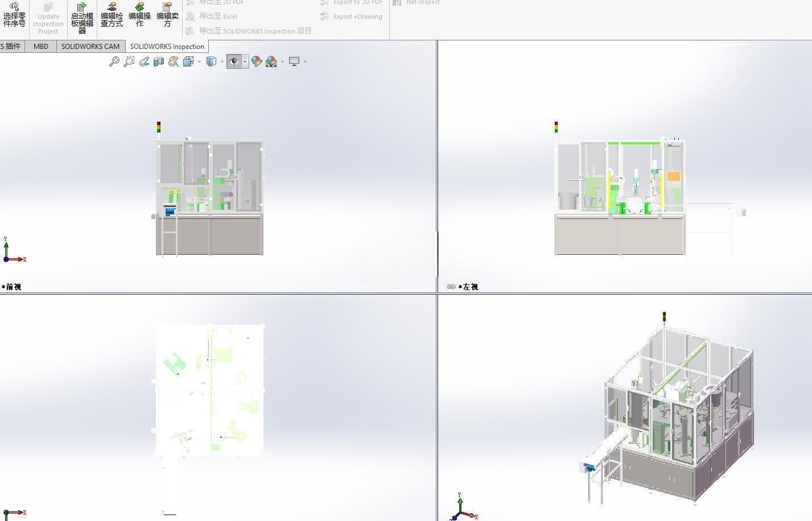Viewport: 812px width, 521px height.
Task: Click the 编辑检查方式 button
Action: point(112,15)
